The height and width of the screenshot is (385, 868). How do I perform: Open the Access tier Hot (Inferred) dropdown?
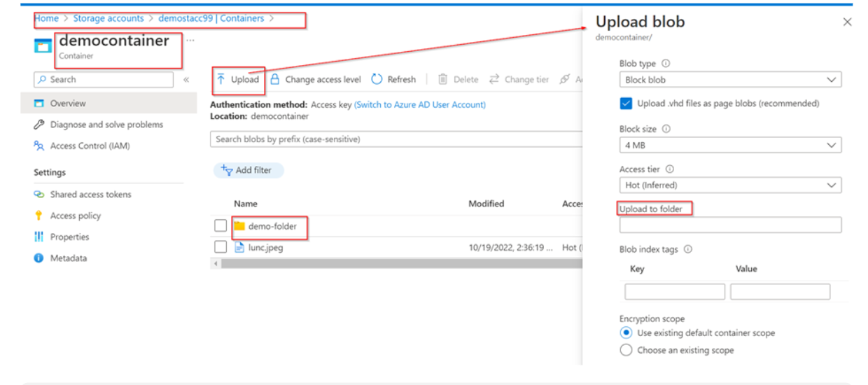coord(730,185)
